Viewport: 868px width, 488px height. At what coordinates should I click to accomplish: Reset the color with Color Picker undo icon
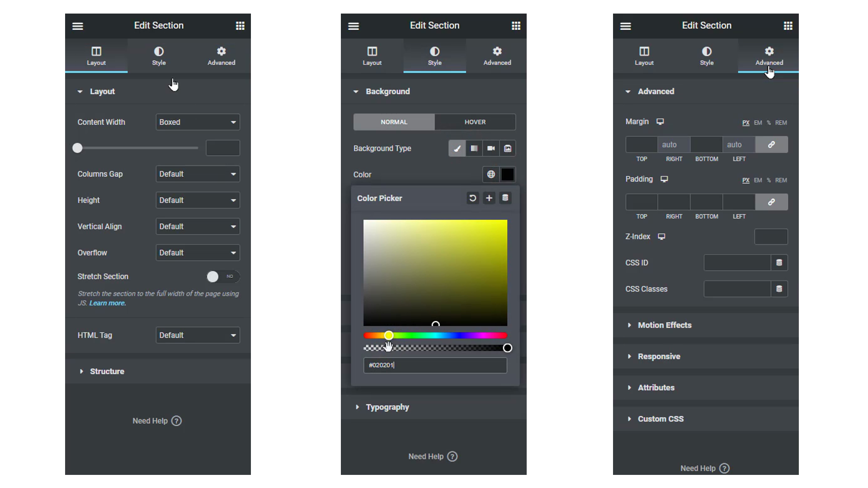(472, 198)
